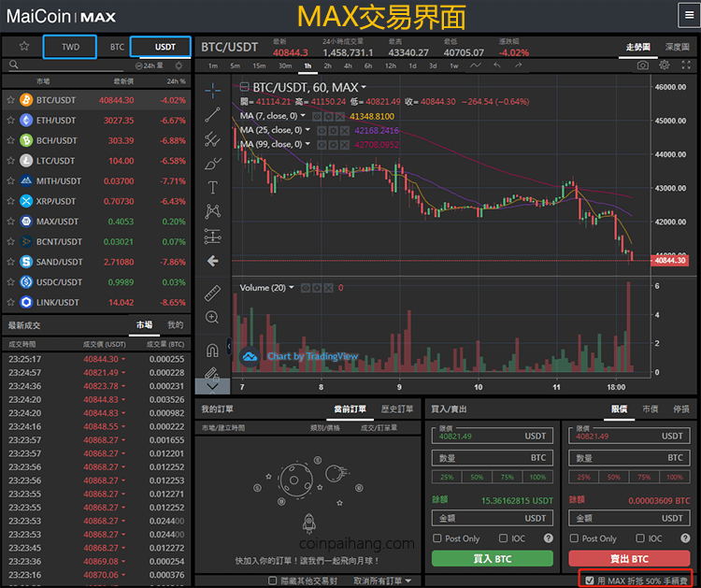
Task: Click the lock drawings pencil icon
Action: 212,372
